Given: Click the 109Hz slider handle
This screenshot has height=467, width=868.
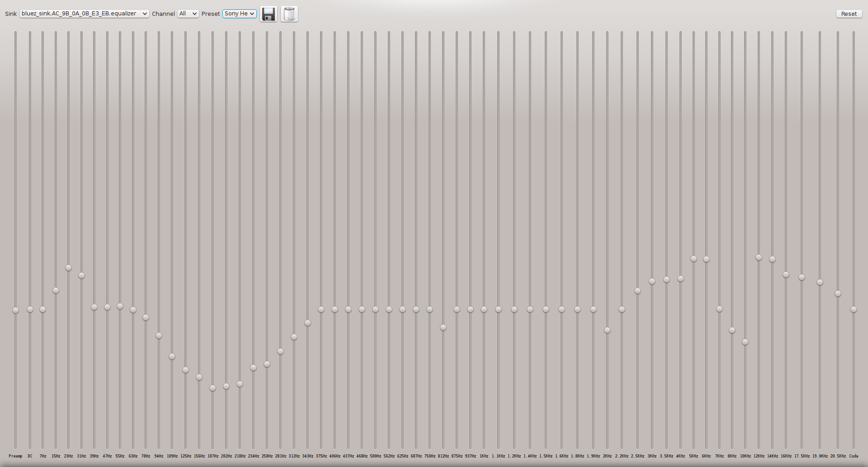Looking at the screenshot, I should [172, 356].
